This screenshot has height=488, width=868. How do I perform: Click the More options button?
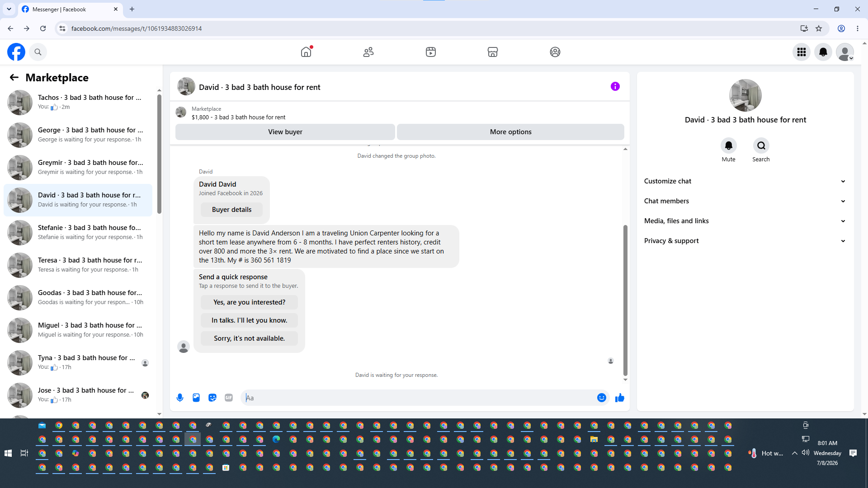[x=511, y=132]
